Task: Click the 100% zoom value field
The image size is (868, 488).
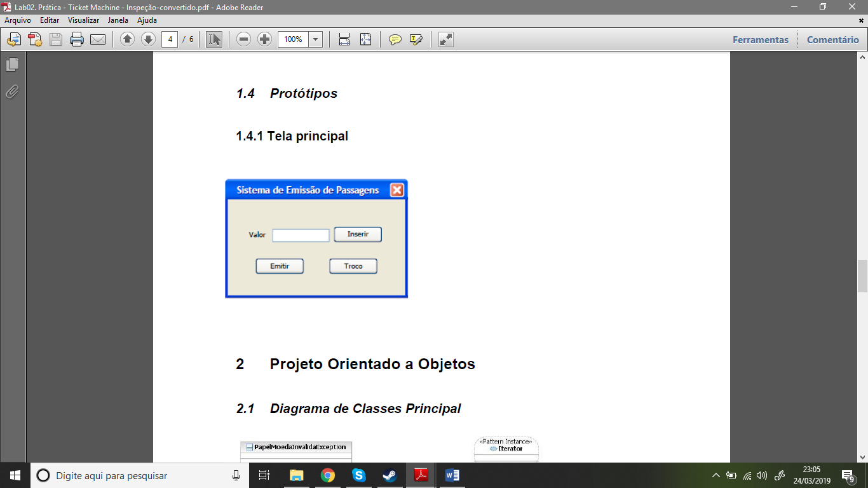Action: click(293, 39)
